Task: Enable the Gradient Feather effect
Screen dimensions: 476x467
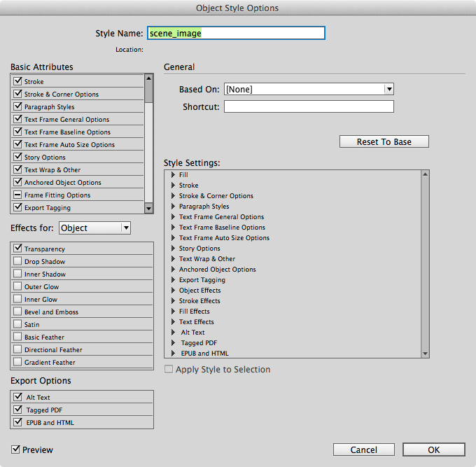Action: [x=17, y=362]
